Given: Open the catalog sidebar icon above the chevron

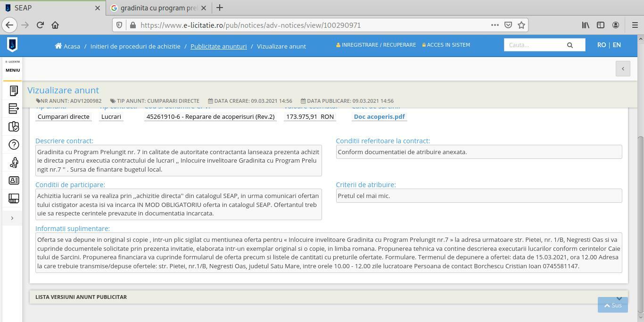Looking at the screenshot, I should tap(14, 198).
